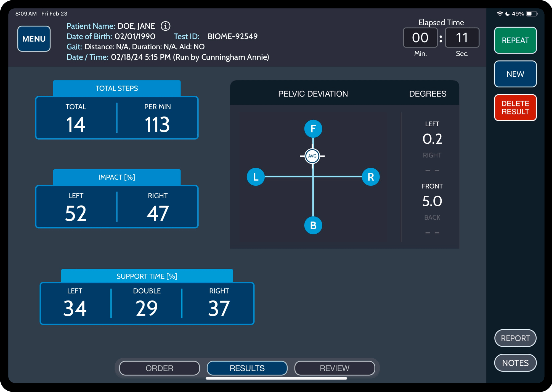
Task: Switch to the REVIEW tab
Action: pyautogui.click(x=335, y=368)
